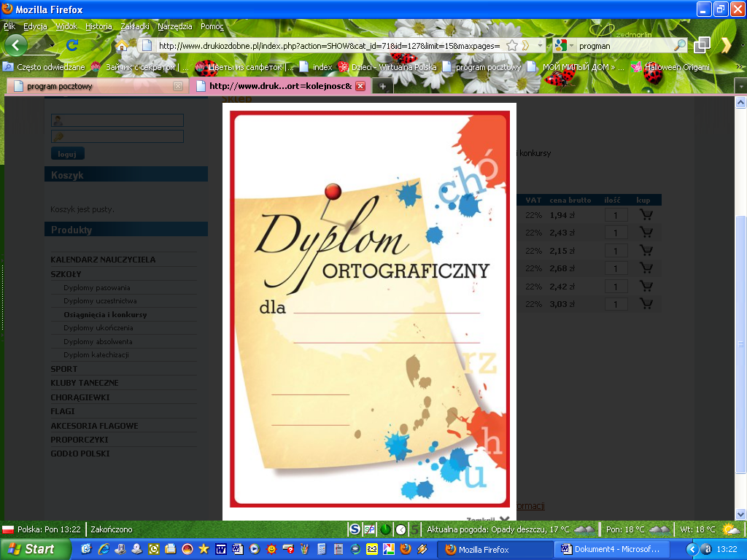Open a new tab with the plus button
This screenshot has height=560, width=747.
tap(382, 86)
